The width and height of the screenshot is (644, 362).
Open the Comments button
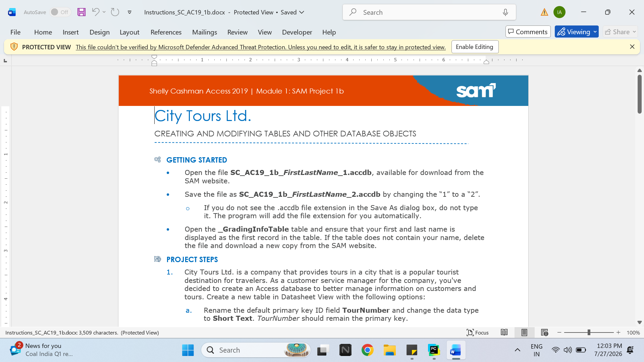pos(528,32)
